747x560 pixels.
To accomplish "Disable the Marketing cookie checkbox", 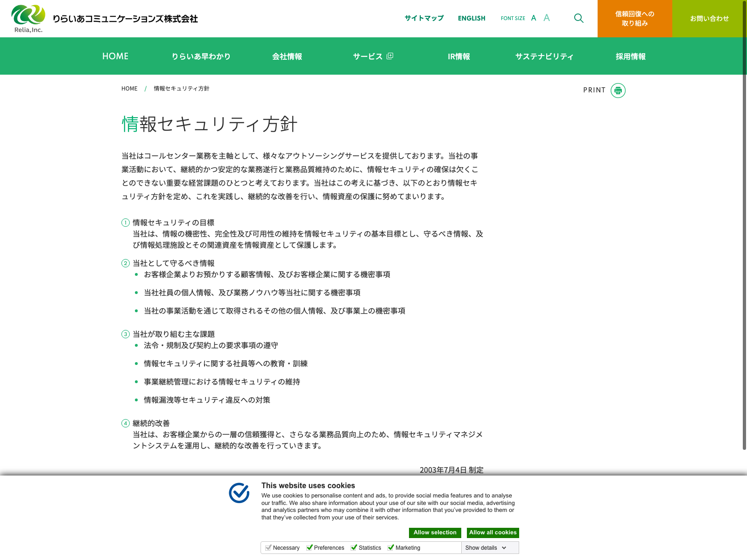I will [391, 547].
